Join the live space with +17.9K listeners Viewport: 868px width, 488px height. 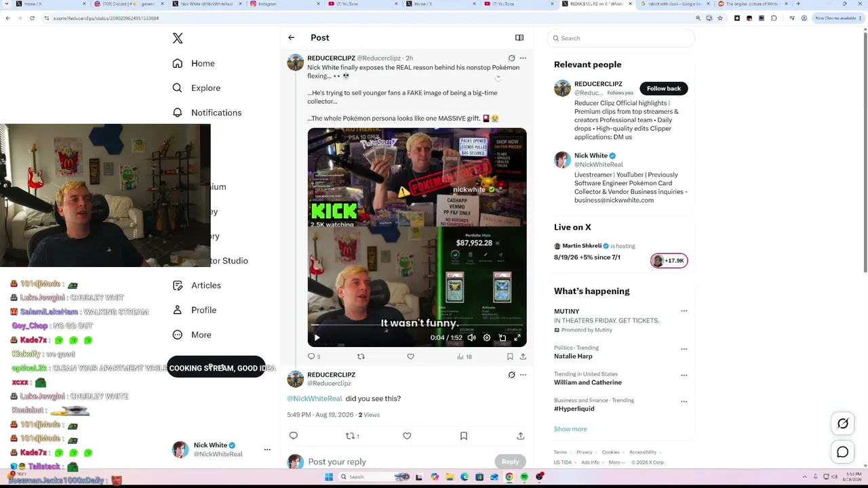click(669, 261)
